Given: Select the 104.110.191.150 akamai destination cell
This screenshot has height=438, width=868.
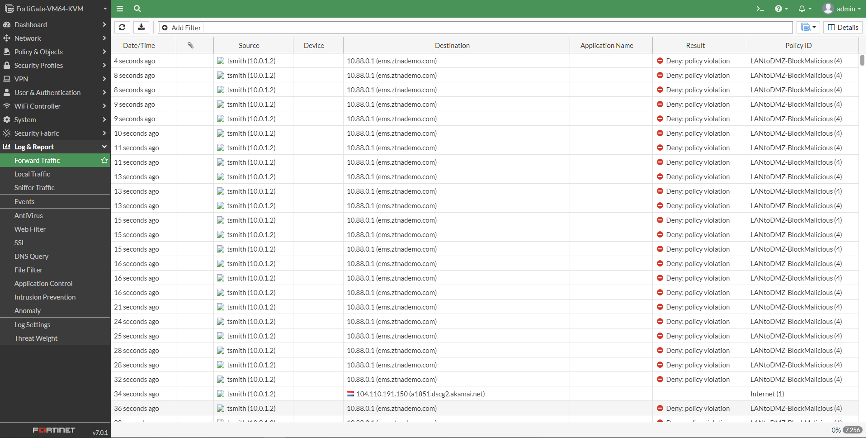Looking at the screenshot, I should click(457, 394).
